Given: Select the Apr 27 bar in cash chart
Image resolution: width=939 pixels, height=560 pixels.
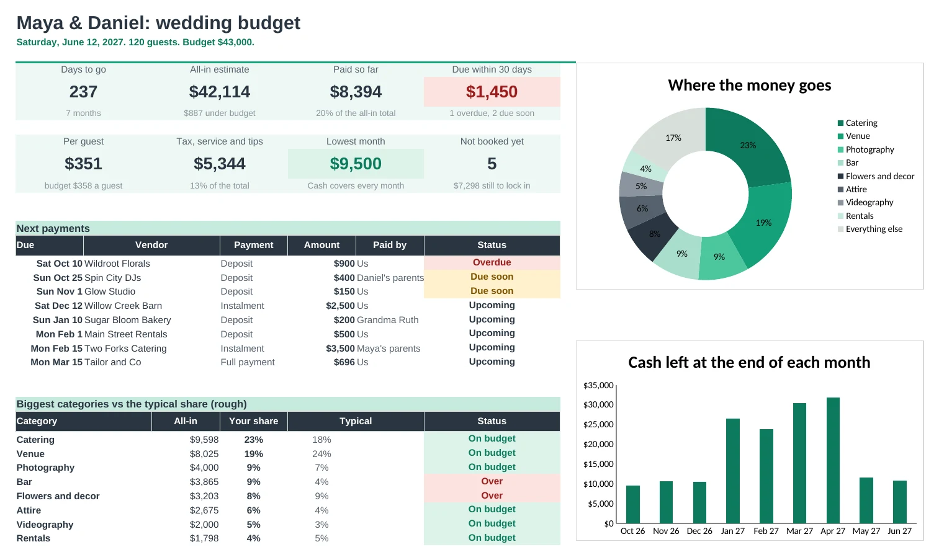Looking at the screenshot, I should pyautogui.click(x=833, y=460).
